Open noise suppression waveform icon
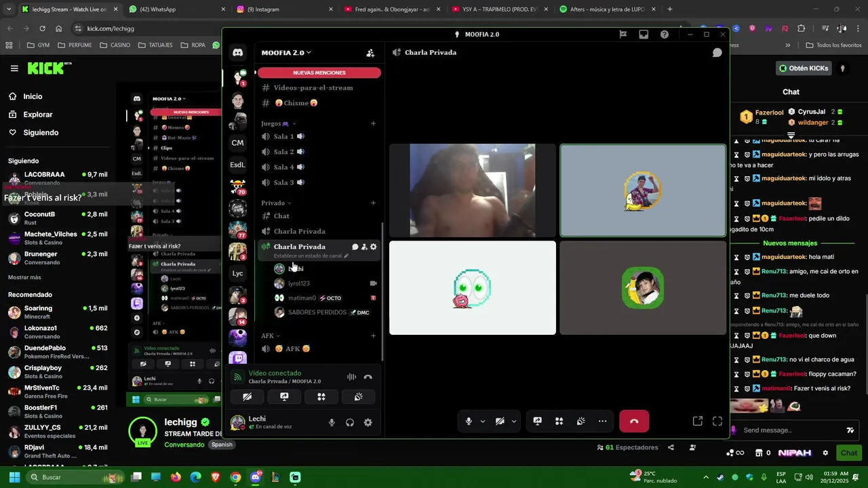The width and height of the screenshot is (868, 488). pyautogui.click(x=351, y=377)
